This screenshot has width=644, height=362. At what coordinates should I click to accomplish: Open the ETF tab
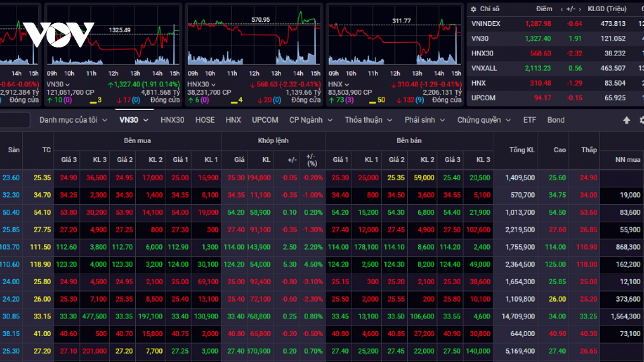pyautogui.click(x=529, y=120)
